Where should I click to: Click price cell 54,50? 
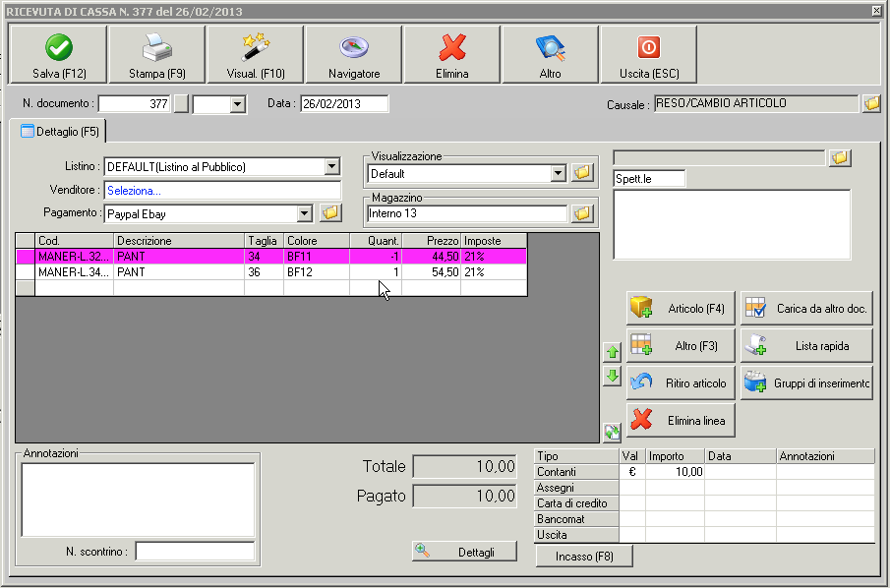tap(431, 272)
